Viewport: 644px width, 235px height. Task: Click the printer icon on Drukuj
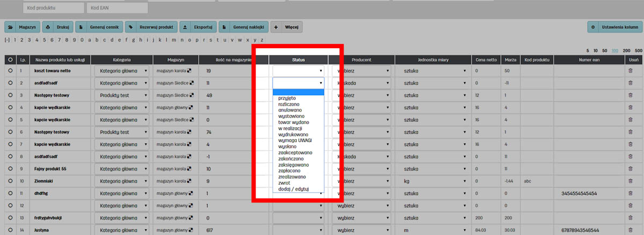click(x=48, y=26)
